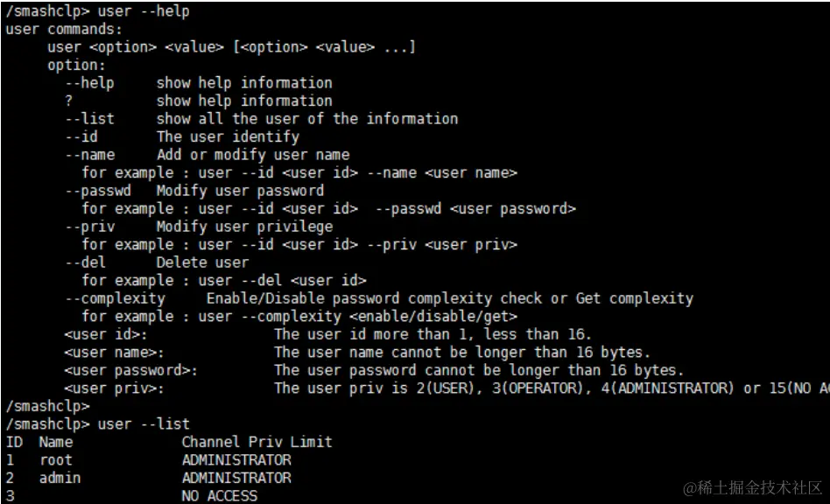Click the --complexity option in help list
Image resolution: width=830 pixels, height=504 pixels.
pyautogui.click(x=115, y=298)
